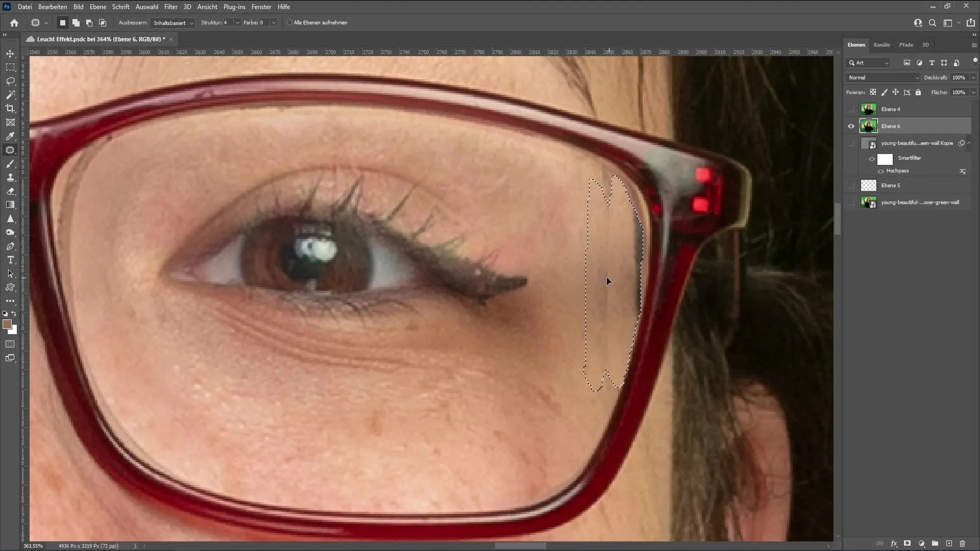This screenshot has width=980, height=551.
Task: Toggle visibility of Ebene 6
Action: coord(851,126)
